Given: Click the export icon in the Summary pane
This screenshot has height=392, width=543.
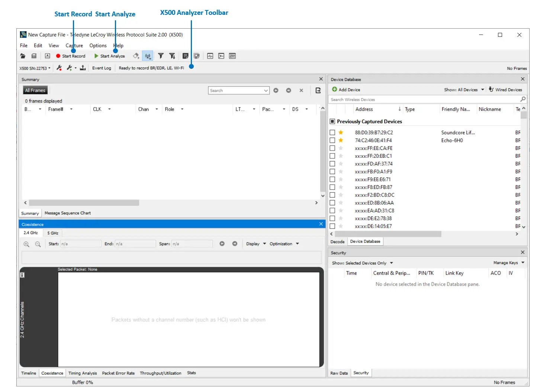Looking at the screenshot, I should tap(318, 90).
